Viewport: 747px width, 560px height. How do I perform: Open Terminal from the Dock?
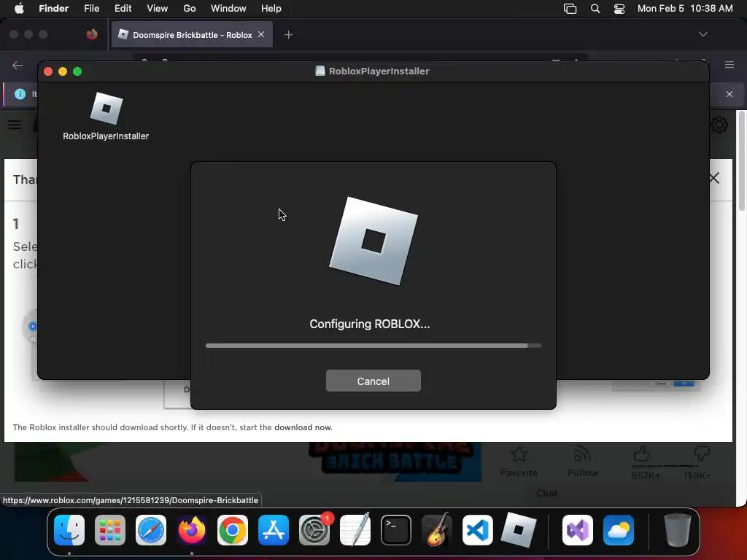396,530
